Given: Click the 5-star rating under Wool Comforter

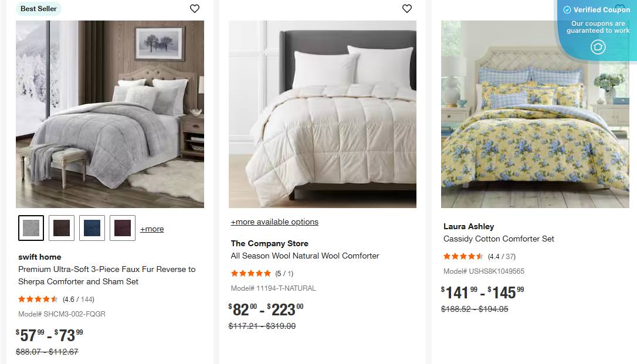Looking at the screenshot, I should point(251,273).
